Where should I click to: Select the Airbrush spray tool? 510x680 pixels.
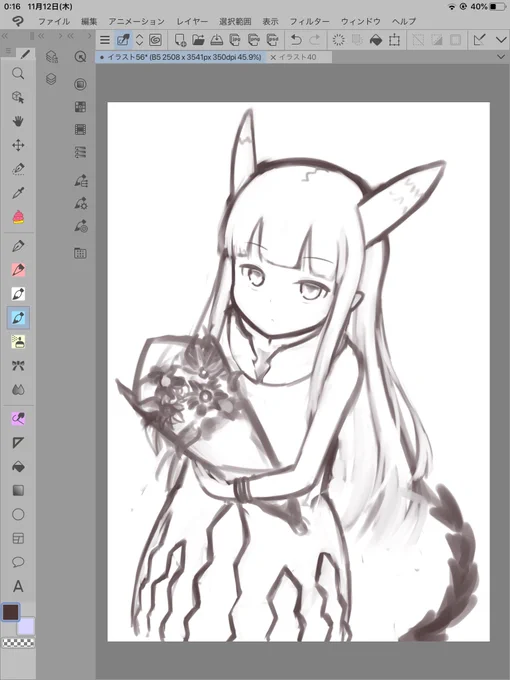tap(18, 342)
